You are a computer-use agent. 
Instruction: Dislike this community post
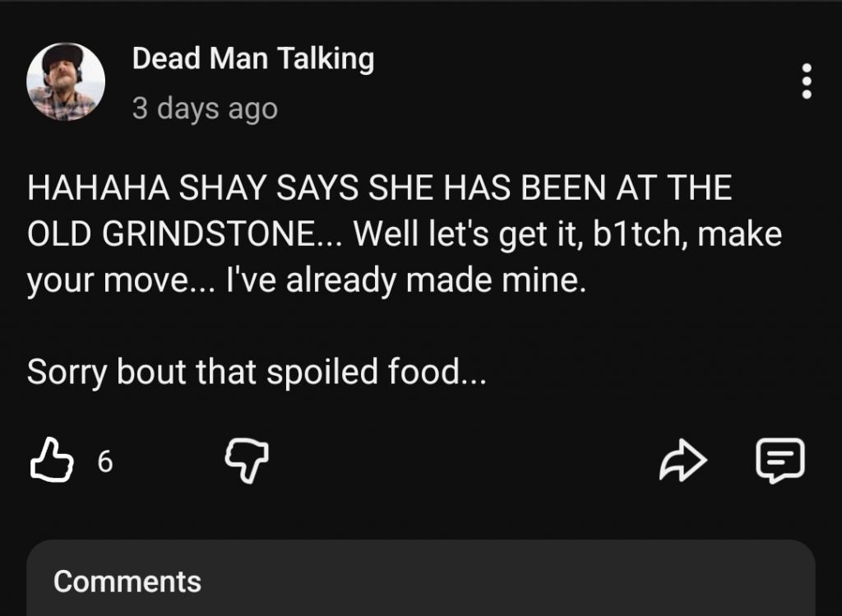248,461
